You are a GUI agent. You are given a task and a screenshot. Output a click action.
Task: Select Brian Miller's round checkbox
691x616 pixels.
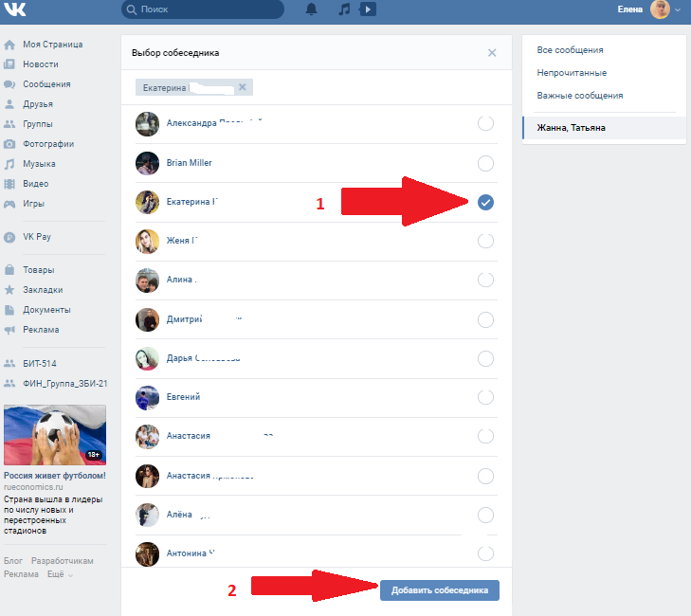[x=485, y=163]
